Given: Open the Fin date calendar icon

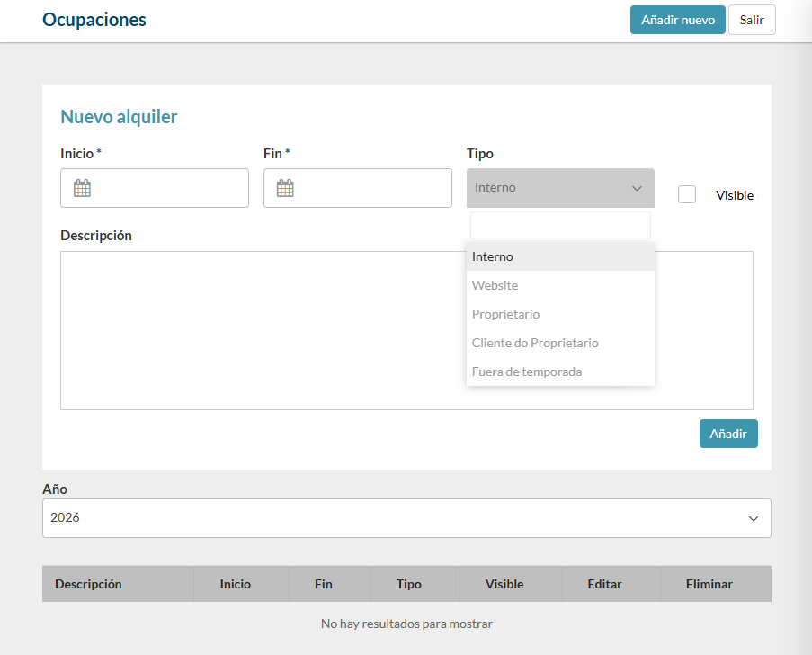Looking at the screenshot, I should (x=285, y=188).
